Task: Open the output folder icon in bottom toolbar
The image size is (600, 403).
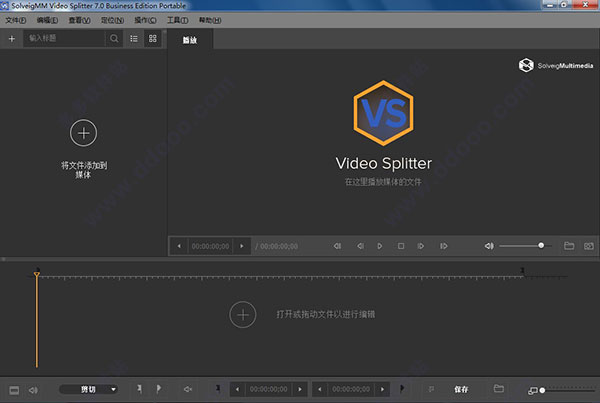Action: [499, 389]
